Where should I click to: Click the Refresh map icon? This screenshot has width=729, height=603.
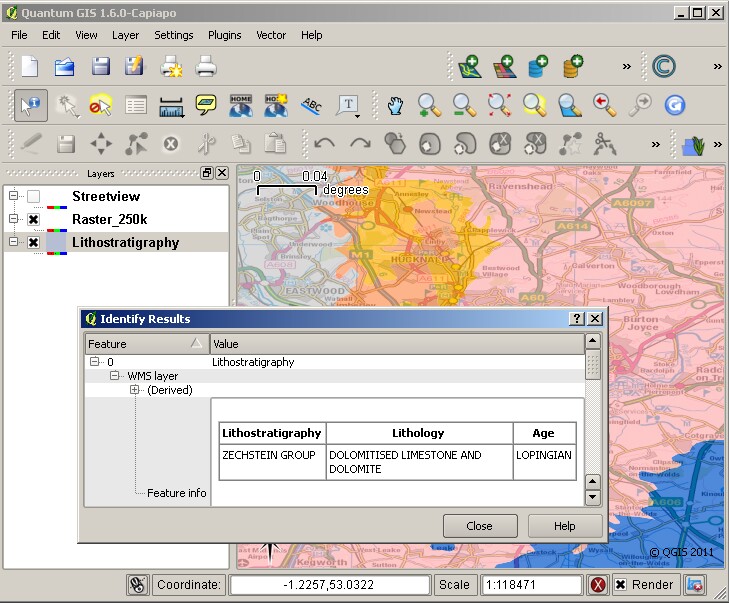point(675,106)
